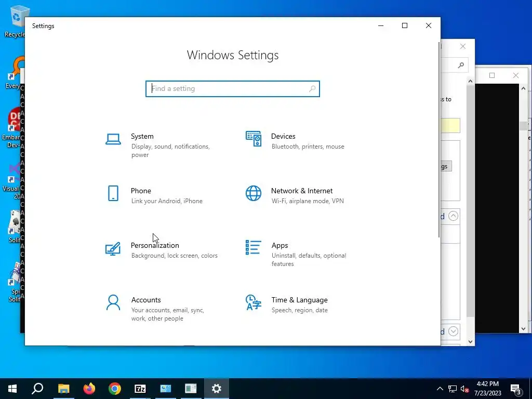Image resolution: width=532 pixels, height=399 pixels.
Task: Collapse the section with the up chevron behind Settings
Action: 453,216
